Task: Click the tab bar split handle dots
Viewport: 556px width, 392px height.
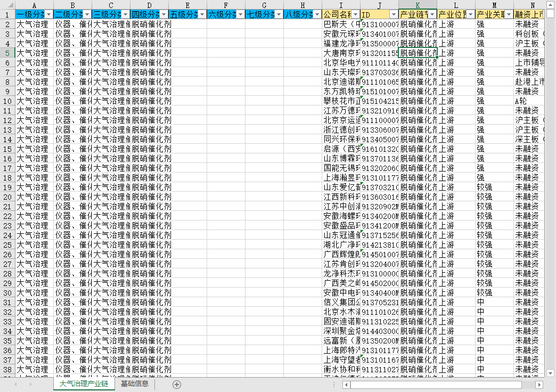Action: click(334, 385)
